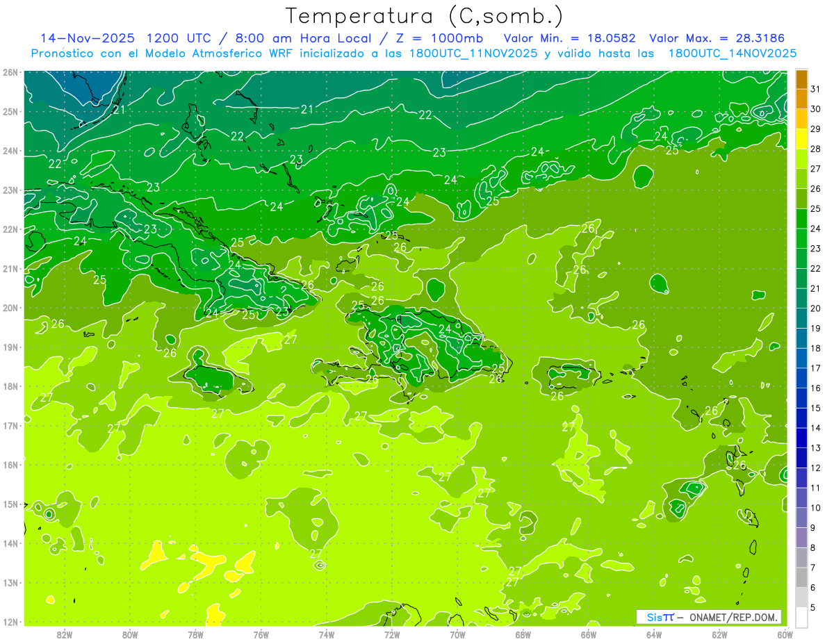Click the "13N" latitude axis label
The image size is (834, 644).
coord(10,583)
